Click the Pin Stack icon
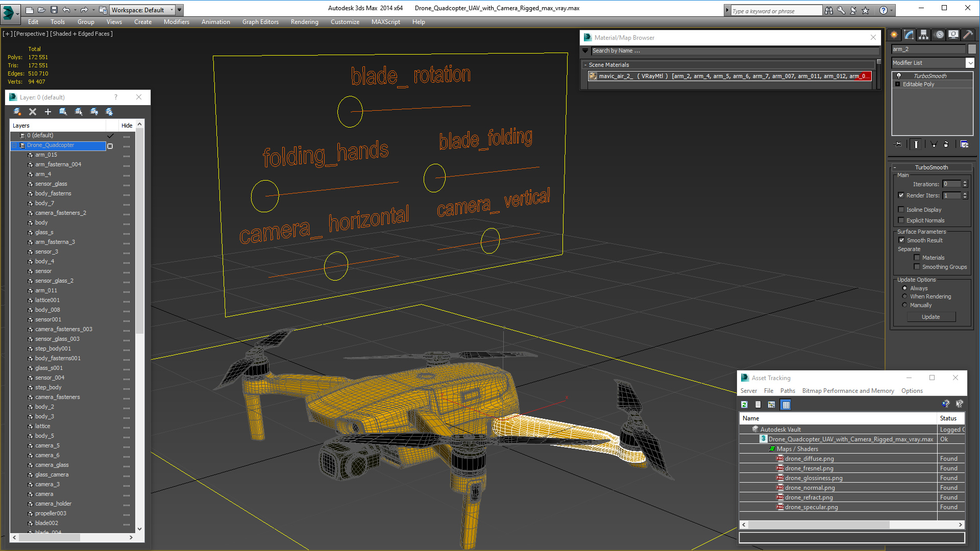980x551 pixels. [898, 144]
